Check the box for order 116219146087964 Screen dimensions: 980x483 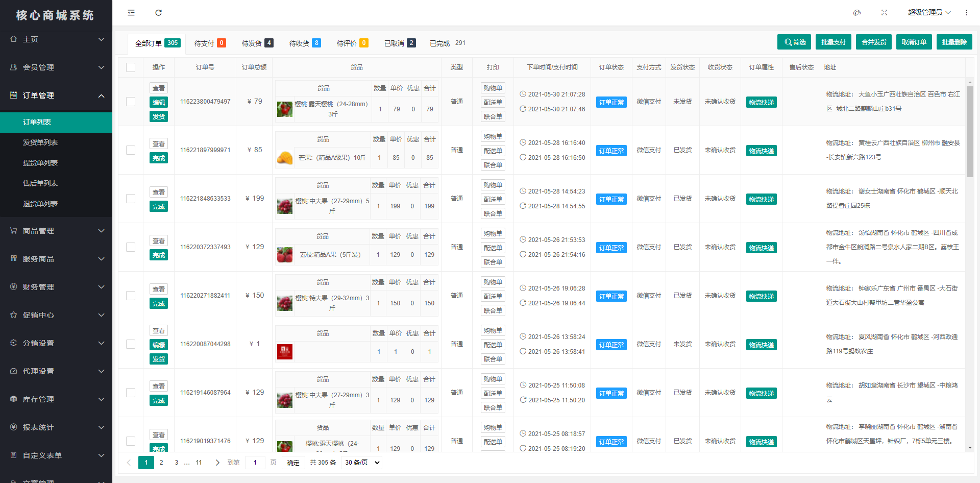[x=131, y=393]
